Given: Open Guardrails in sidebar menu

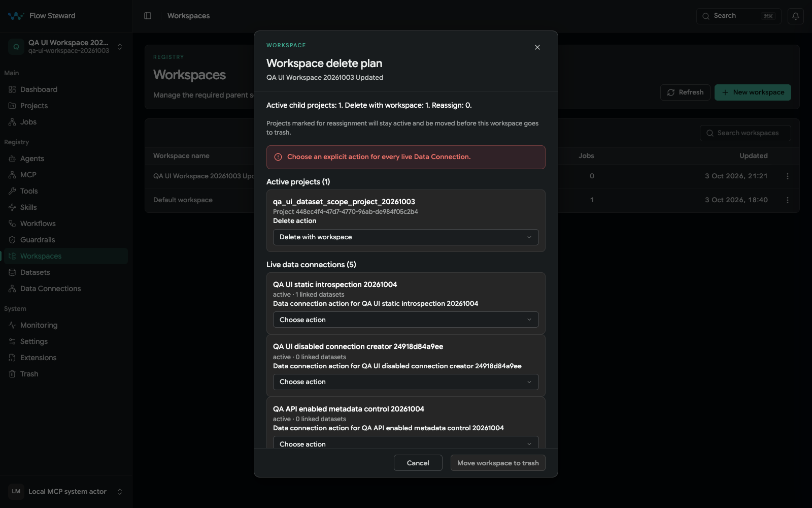Looking at the screenshot, I should (38, 240).
